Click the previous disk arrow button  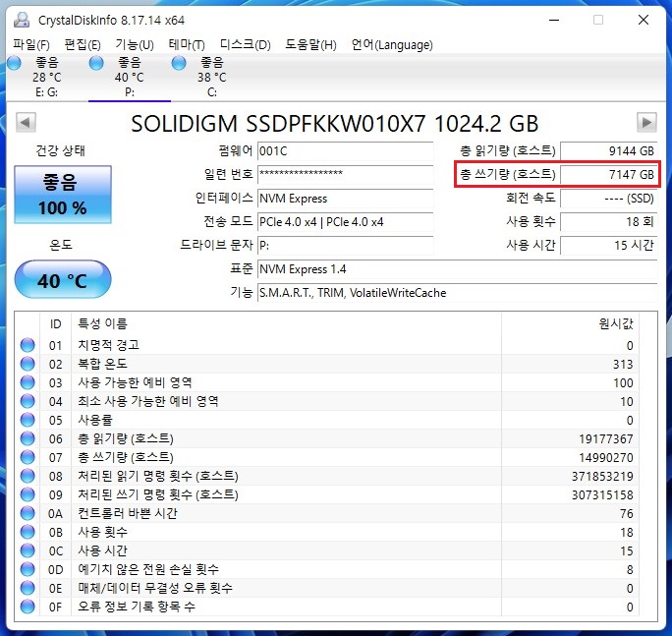pyautogui.click(x=26, y=123)
